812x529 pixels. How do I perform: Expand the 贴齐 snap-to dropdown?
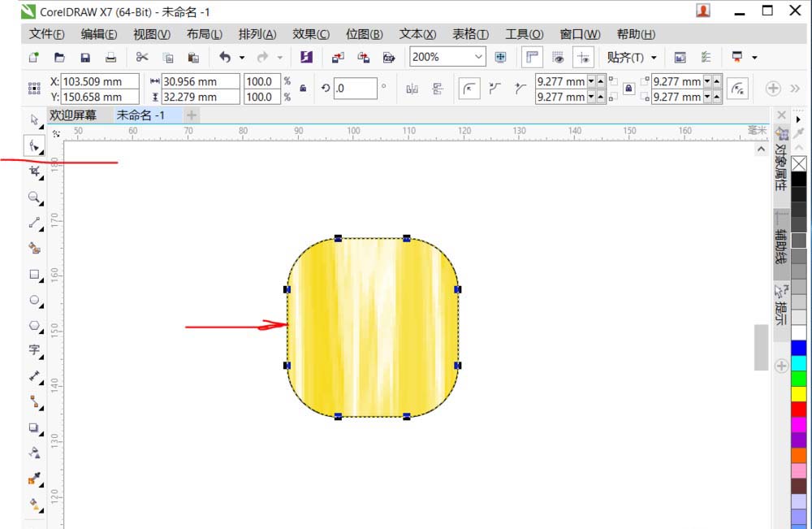(654, 58)
